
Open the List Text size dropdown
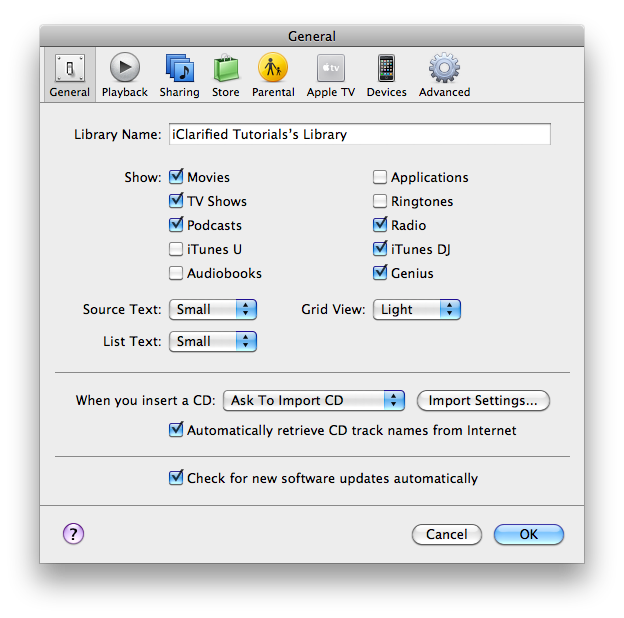213,341
